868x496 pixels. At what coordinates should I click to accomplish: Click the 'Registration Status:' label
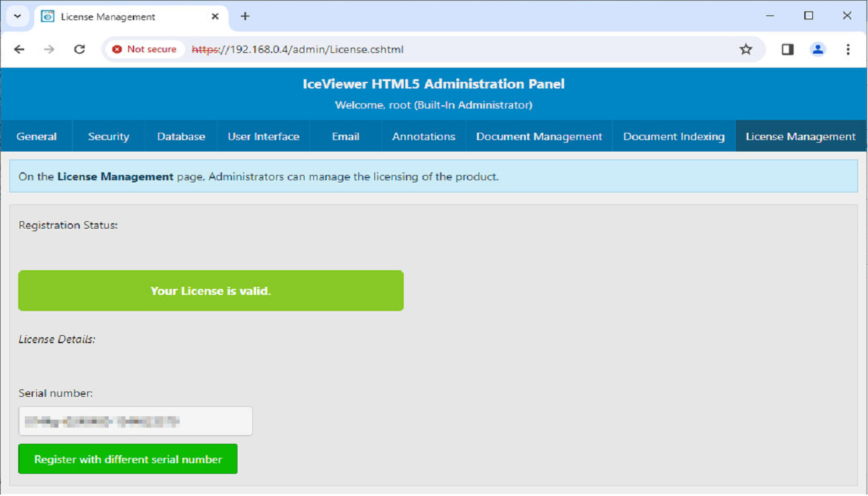(68, 225)
